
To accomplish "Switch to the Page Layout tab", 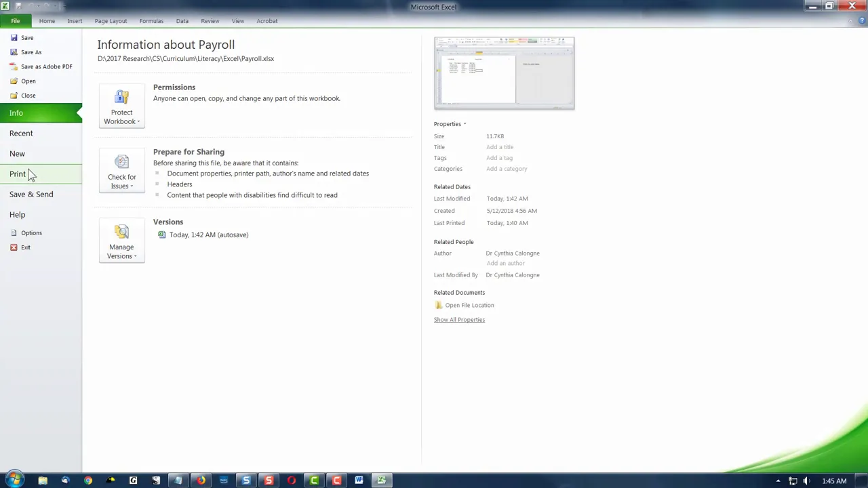I will pyautogui.click(x=111, y=21).
